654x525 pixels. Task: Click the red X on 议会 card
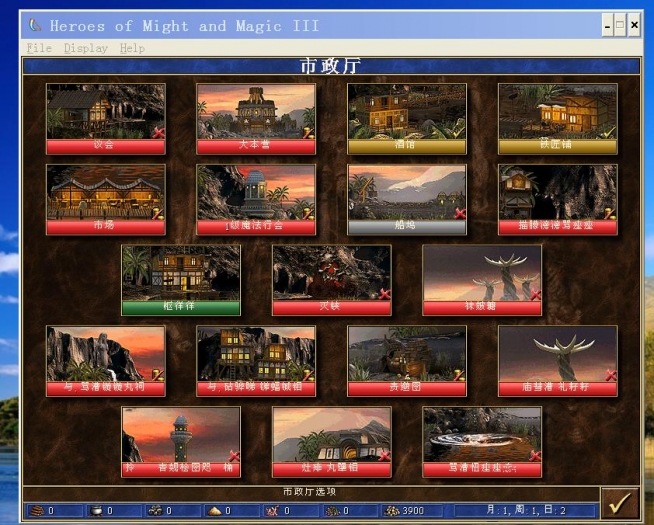point(158,133)
